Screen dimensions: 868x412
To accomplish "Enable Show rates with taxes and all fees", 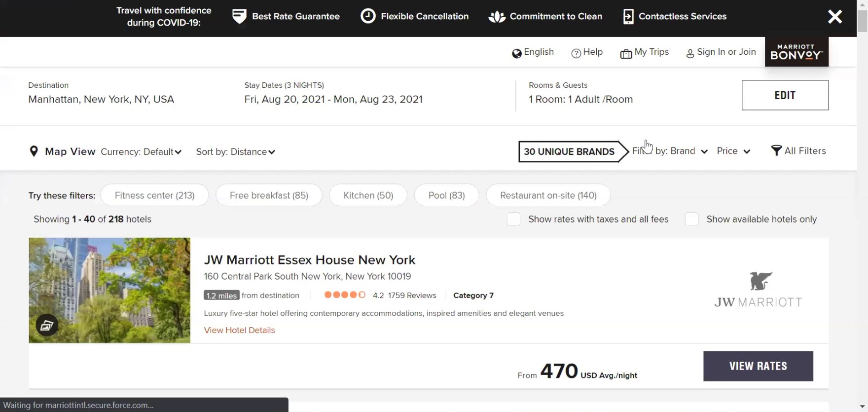I will [x=513, y=219].
